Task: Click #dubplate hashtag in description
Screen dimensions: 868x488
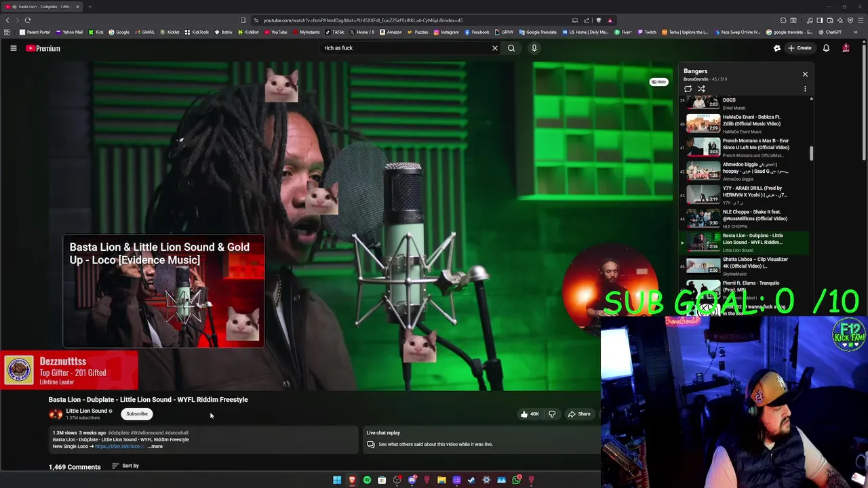Action: tap(118, 432)
